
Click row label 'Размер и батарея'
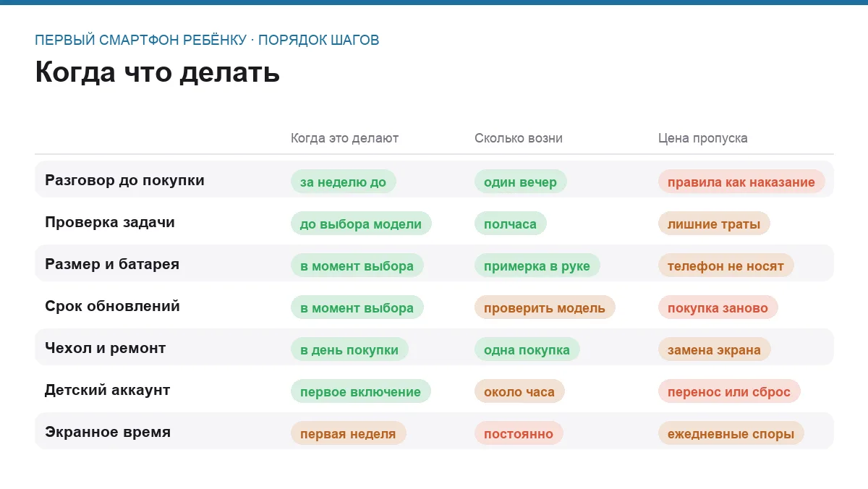pyautogui.click(x=112, y=264)
